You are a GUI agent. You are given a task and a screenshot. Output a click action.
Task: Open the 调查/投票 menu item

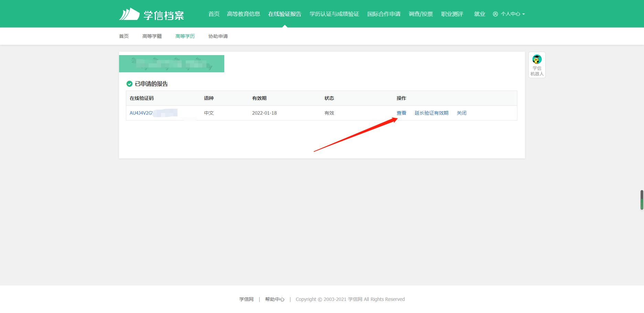(420, 14)
